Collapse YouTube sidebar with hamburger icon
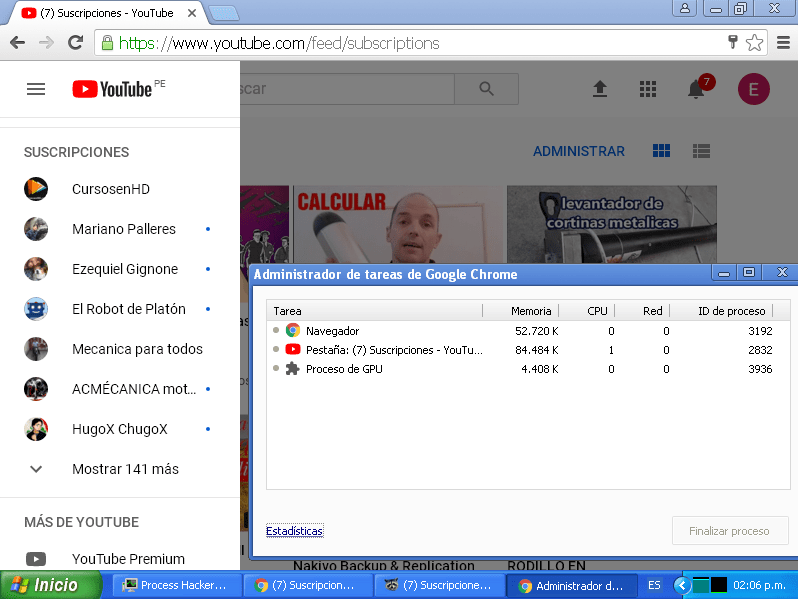The height and width of the screenshot is (599, 798). pyautogui.click(x=36, y=89)
